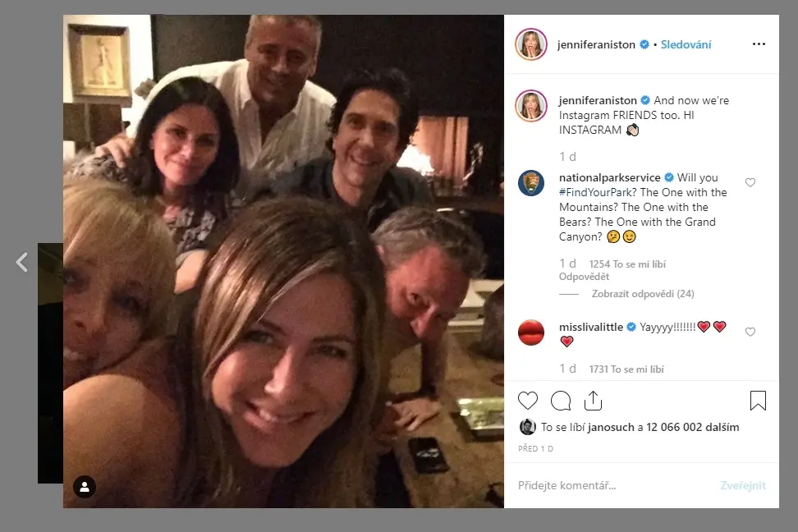Image resolution: width=798 pixels, height=532 pixels.
Task: View the 12 066 002 dalším likes list
Action: coord(693,427)
